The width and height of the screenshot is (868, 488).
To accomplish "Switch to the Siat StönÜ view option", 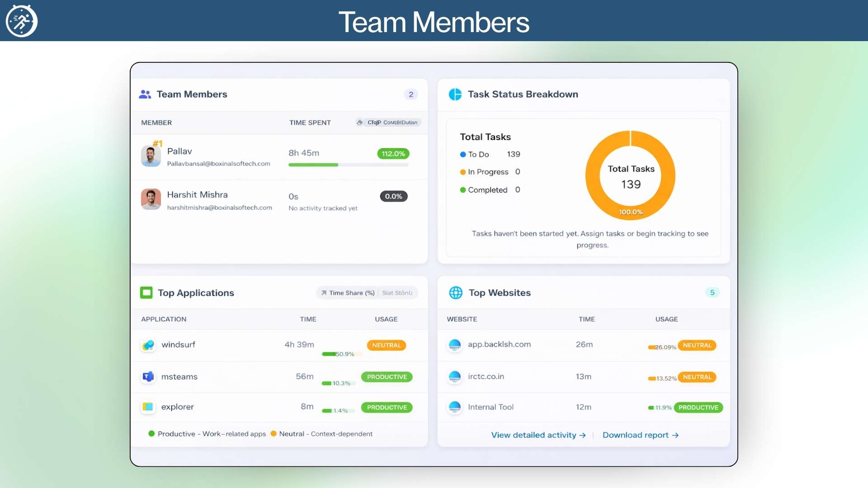I will 397,292.
